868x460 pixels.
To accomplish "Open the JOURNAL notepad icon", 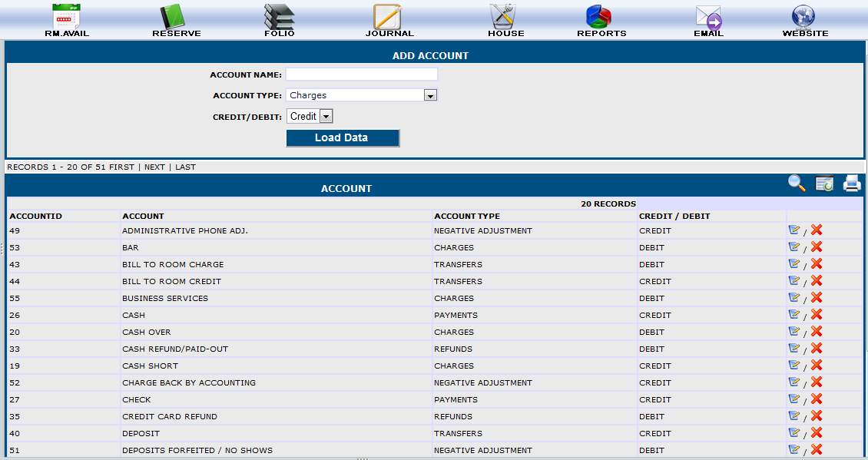I will (x=387, y=16).
